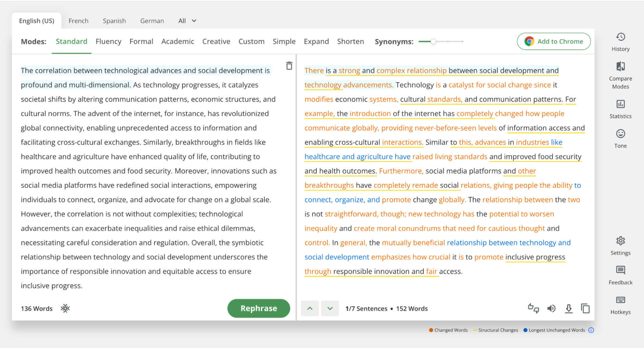Go to the previous sentence arrow

(310, 308)
